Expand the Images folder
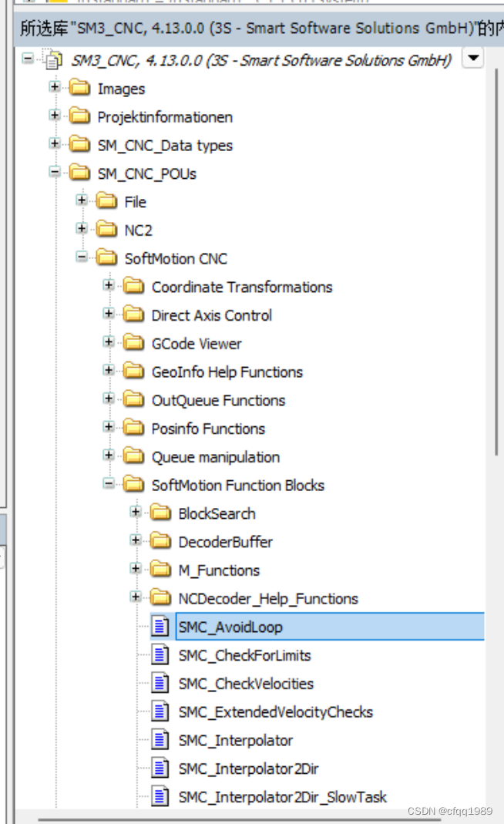 55,86
